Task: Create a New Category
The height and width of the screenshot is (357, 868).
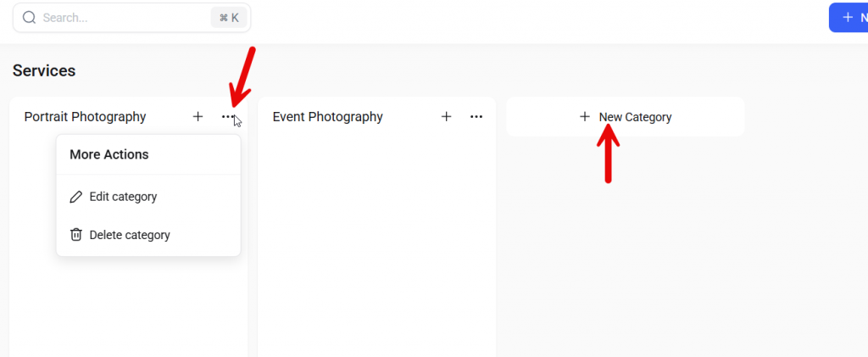Action: pyautogui.click(x=634, y=117)
